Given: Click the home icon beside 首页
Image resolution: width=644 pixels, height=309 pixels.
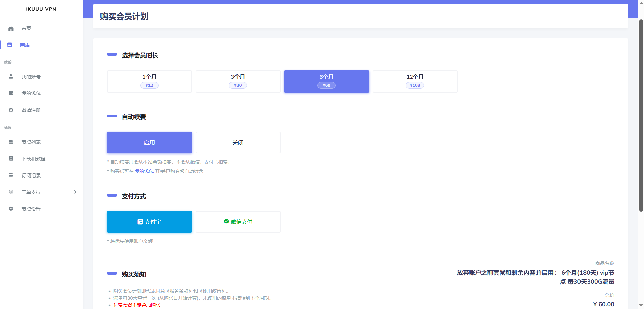Looking at the screenshot, I should coord(11,28).
